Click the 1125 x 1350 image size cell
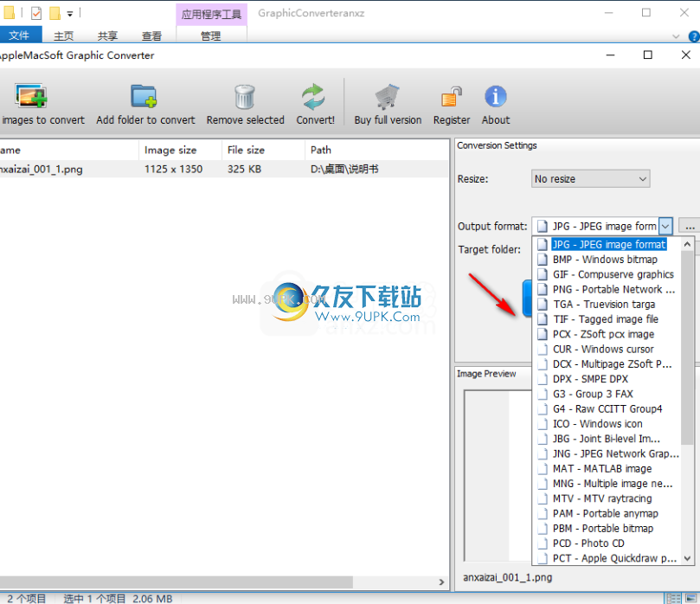Viewport: 700px width, 604px height. click(x=173, y=170)
